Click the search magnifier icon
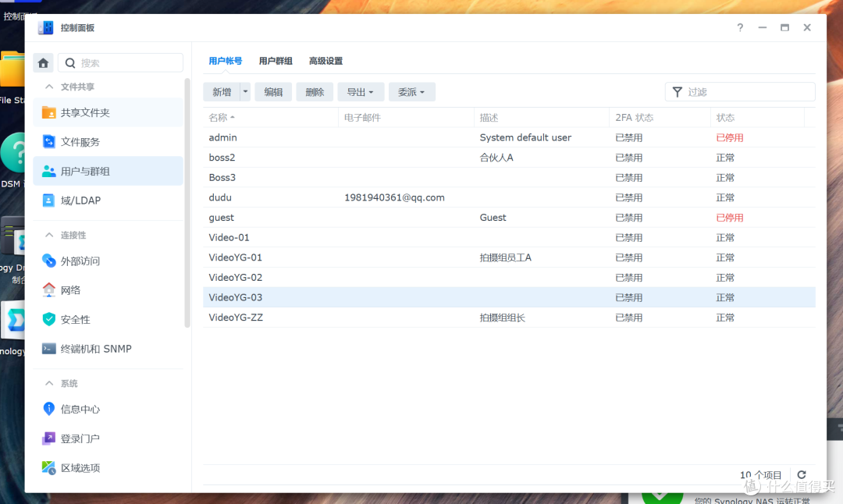Viewport: 843px width, 504px height. (70, 63)
